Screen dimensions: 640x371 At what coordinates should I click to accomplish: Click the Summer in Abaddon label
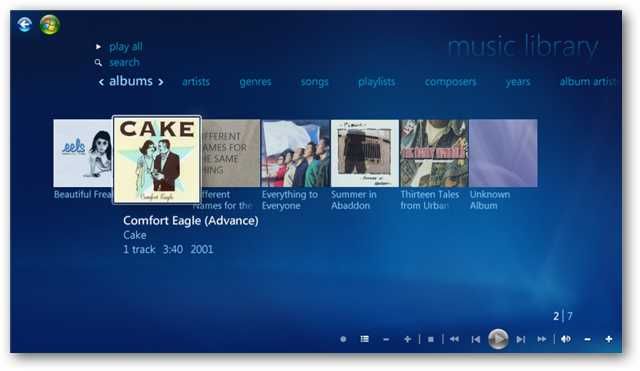click(353, 200)
